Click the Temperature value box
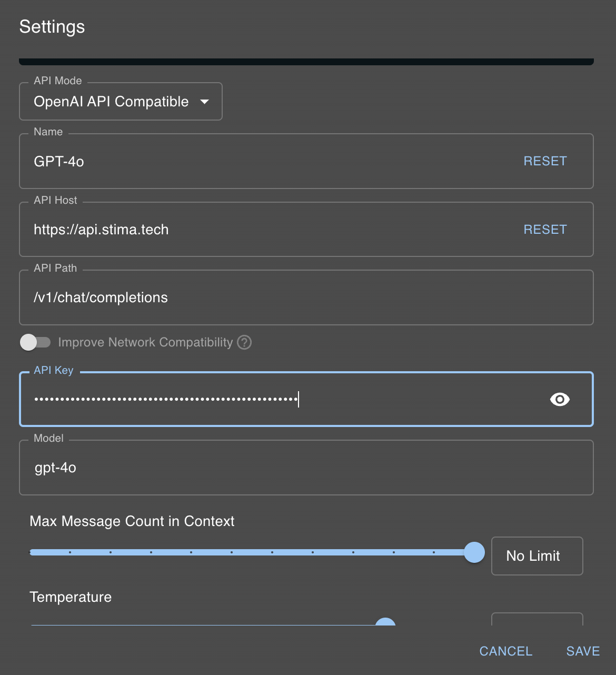Viewport: 616px width, 675px height. click(536, 619)
